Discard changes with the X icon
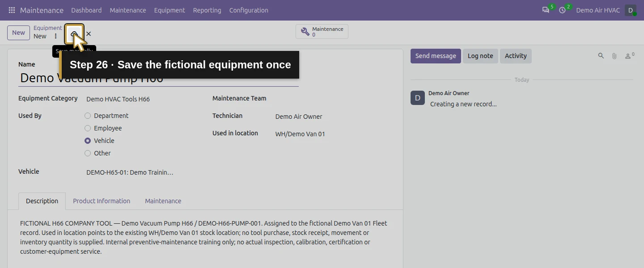The width and height of the screenshot is (644, 268). (x=89, y=33)
